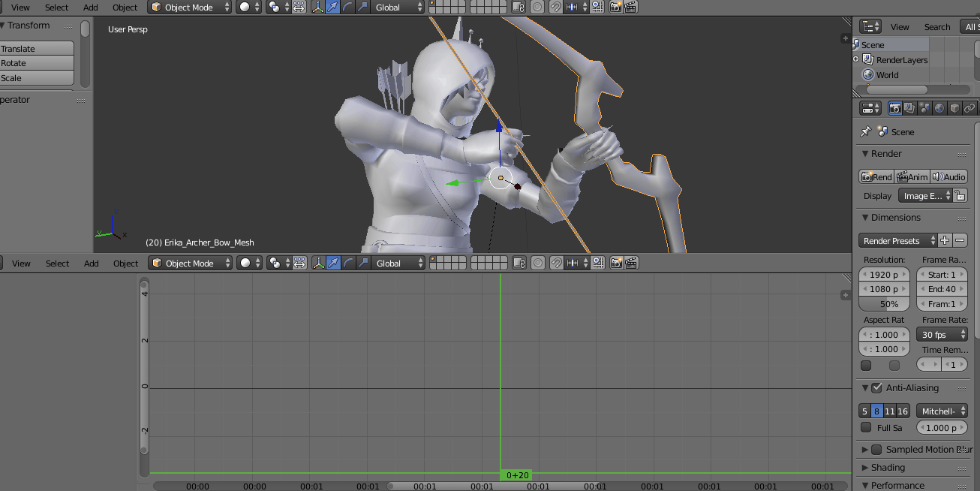Click the Anim render button
This screenshot has width=980, height=491.
click(x=912, y=176)
